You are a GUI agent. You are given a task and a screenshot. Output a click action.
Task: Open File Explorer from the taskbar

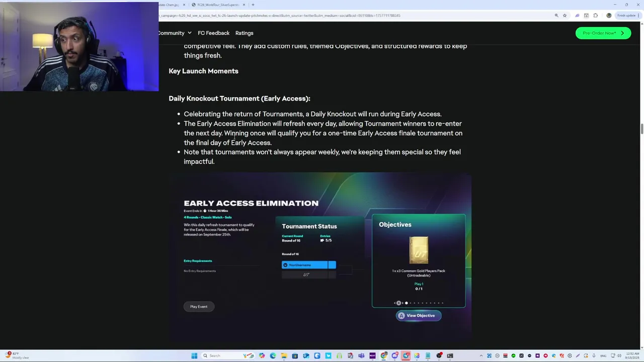click(x=284, y=355)
